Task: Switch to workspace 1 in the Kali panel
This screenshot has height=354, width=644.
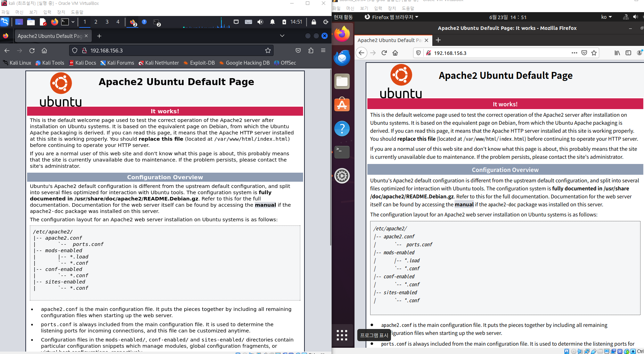Action: coord(84,22)
